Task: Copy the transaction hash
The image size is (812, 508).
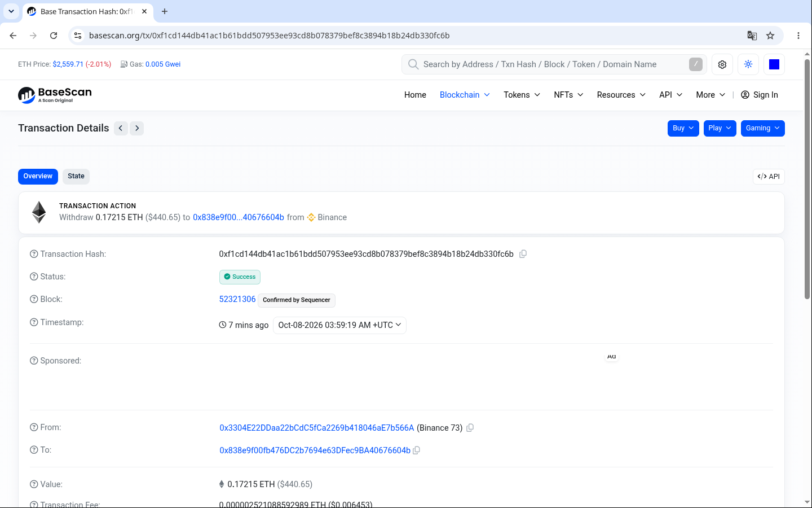Action: tap(523, 254)
